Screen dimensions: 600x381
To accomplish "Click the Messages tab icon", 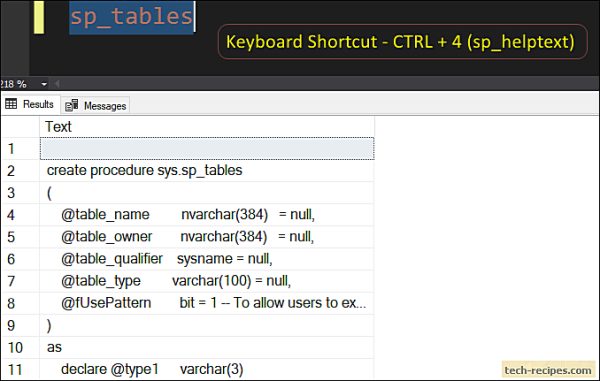I will pyautogui.click(x=71, y=105).
